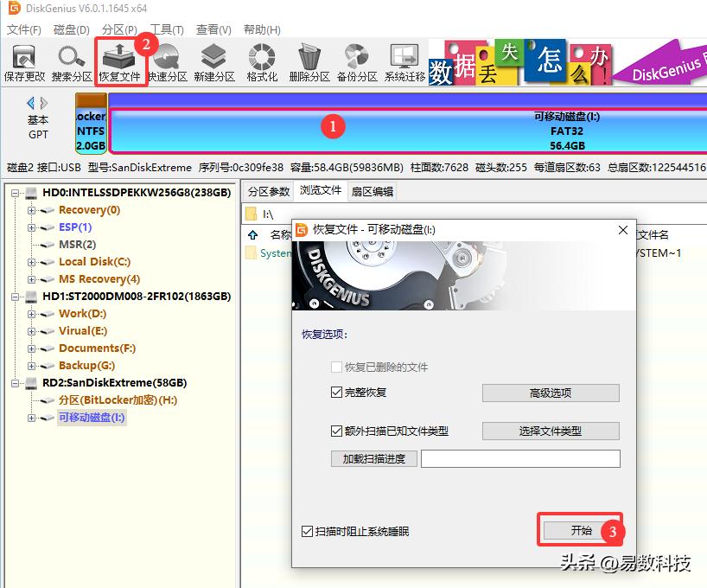Click the 保存更改 (Save Changes) toolbar icon
This screenshot has height=588, width=707.
(x=24, y=61)
